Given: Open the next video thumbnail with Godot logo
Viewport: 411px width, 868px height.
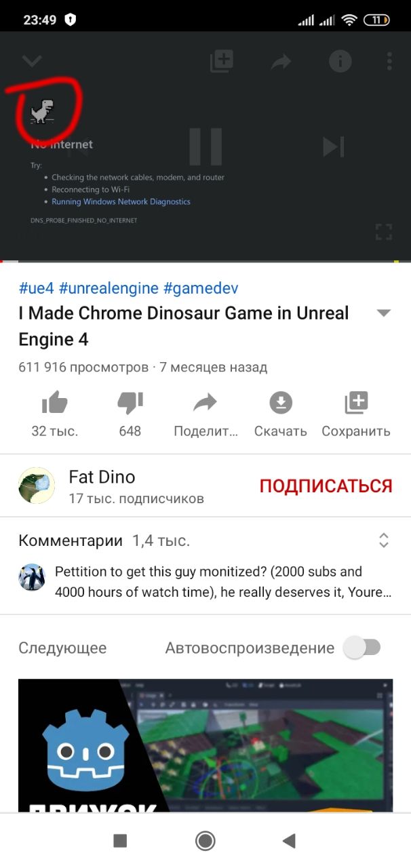Looking at the screenshot, I should point(206,745).
